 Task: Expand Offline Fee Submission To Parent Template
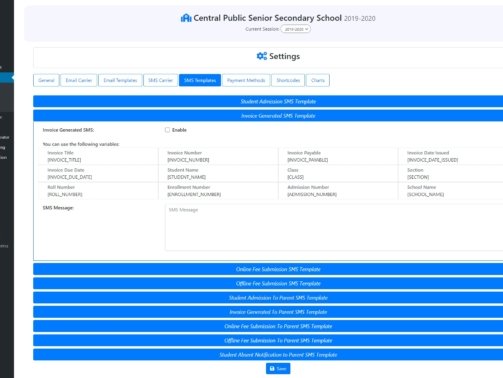coord(268,340)
